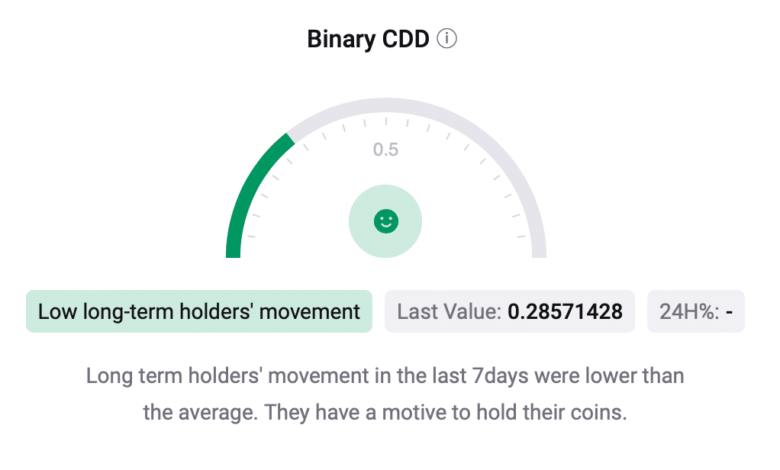Click description line starting "Long term holders' movement"
Viewport: 780px width, 470px height.
click(x=385, y=377)
